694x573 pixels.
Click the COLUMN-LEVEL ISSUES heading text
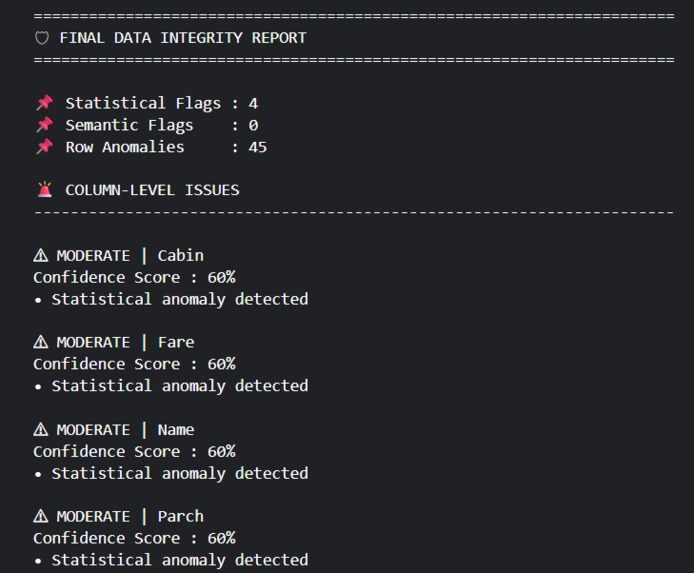pyautogui.click(x=152, y=190)
